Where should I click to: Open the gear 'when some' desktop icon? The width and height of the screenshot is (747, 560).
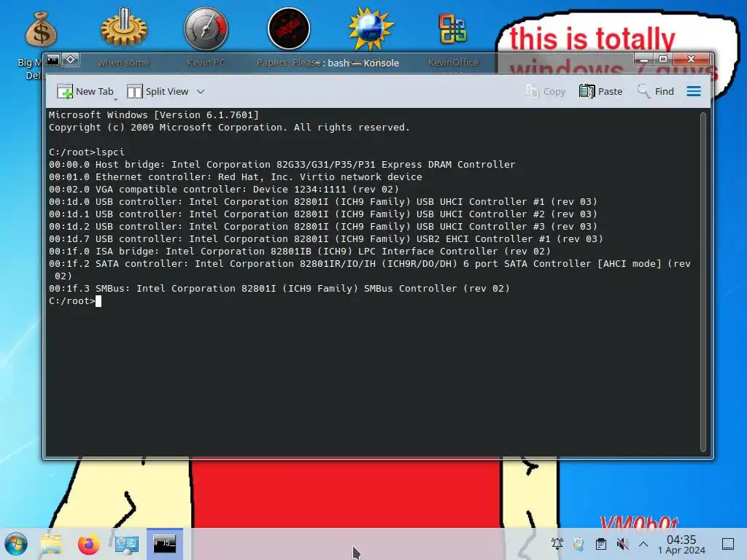pos(124,28)
